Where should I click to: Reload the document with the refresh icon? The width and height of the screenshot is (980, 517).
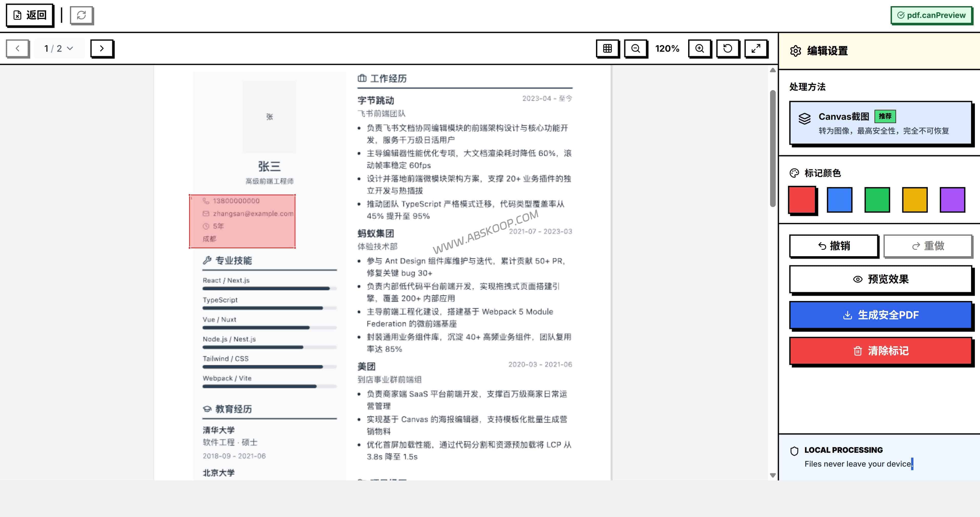pyautogui.click(x=81, y=16)
